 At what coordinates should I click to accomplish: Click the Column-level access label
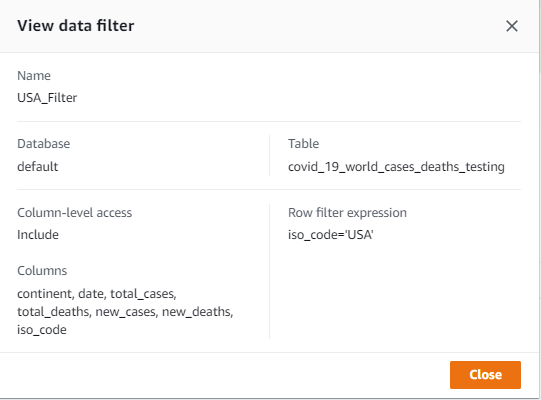[75, 213]
